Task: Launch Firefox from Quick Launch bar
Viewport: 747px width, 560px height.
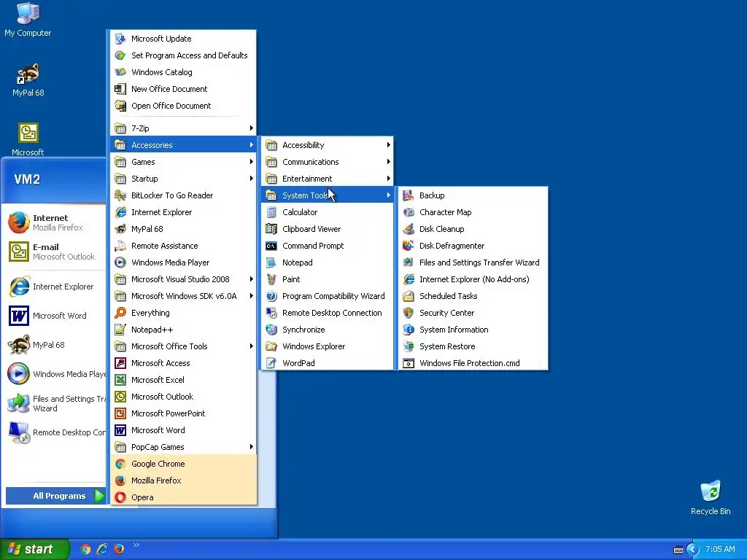Action: pos(119,549)
